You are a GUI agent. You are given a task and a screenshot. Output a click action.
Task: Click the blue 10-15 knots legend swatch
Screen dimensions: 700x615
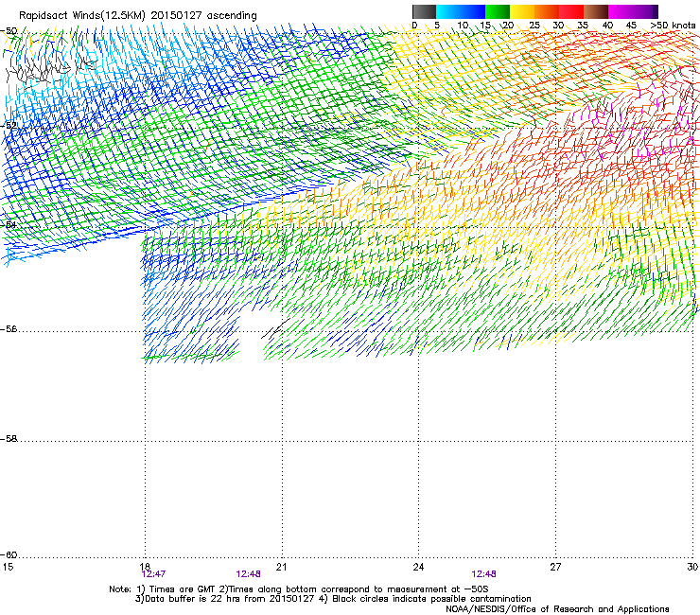click(x=473, y=11)
